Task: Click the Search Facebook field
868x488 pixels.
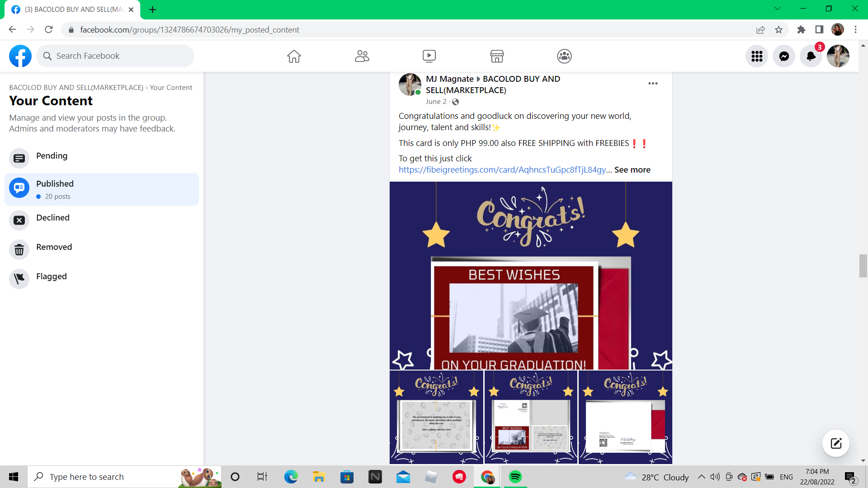Action: pos(115,56)
